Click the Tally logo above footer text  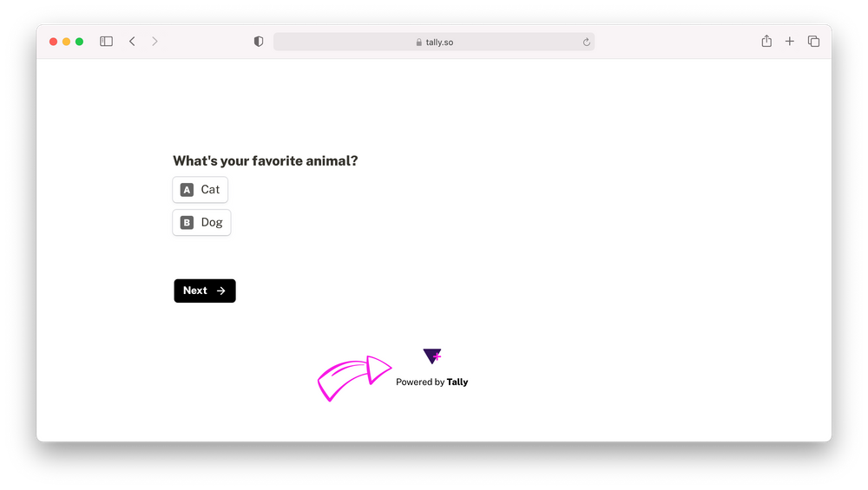pyautogui.click(x=432, y=356)
